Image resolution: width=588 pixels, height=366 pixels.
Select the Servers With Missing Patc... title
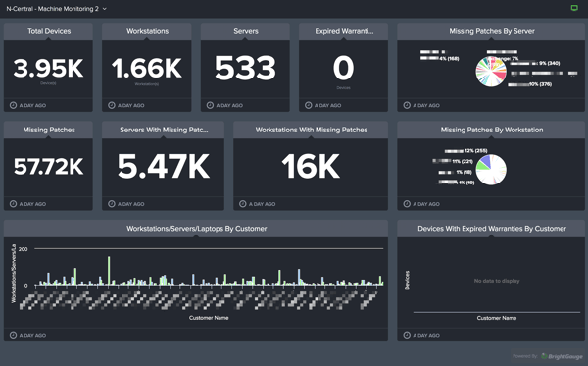[x=164, y=130]
